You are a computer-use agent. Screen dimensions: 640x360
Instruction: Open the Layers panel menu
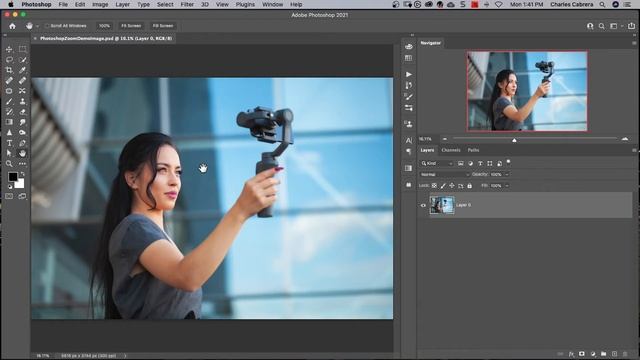(x=634, y=150)
